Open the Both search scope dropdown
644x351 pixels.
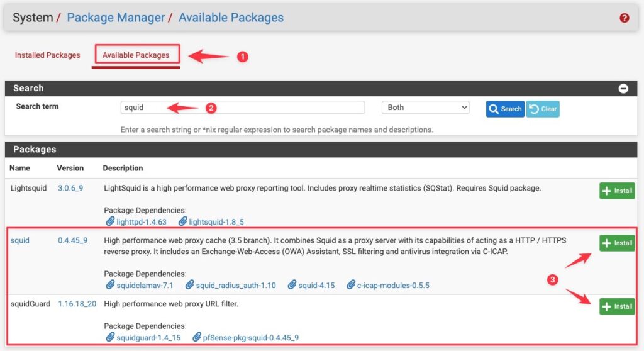tap(426, 108)
